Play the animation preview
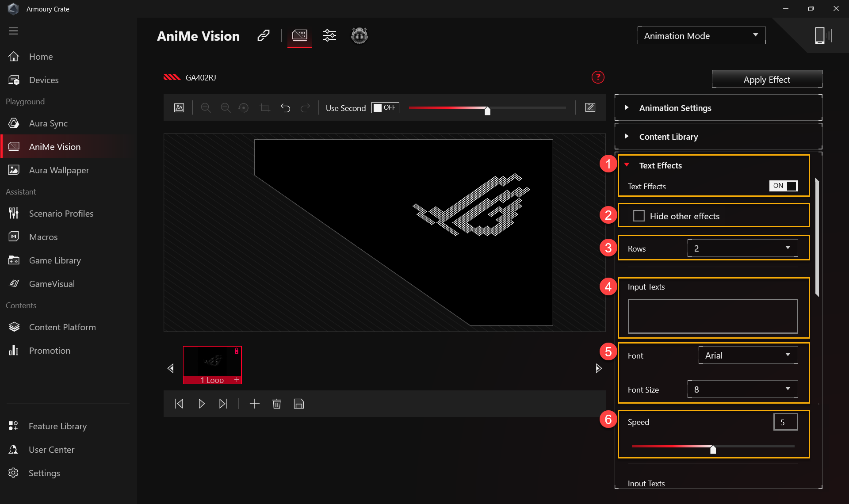Image resolution: width=849 pixels, height=504 pixels. pyautogui.click(x=201, y=404)
